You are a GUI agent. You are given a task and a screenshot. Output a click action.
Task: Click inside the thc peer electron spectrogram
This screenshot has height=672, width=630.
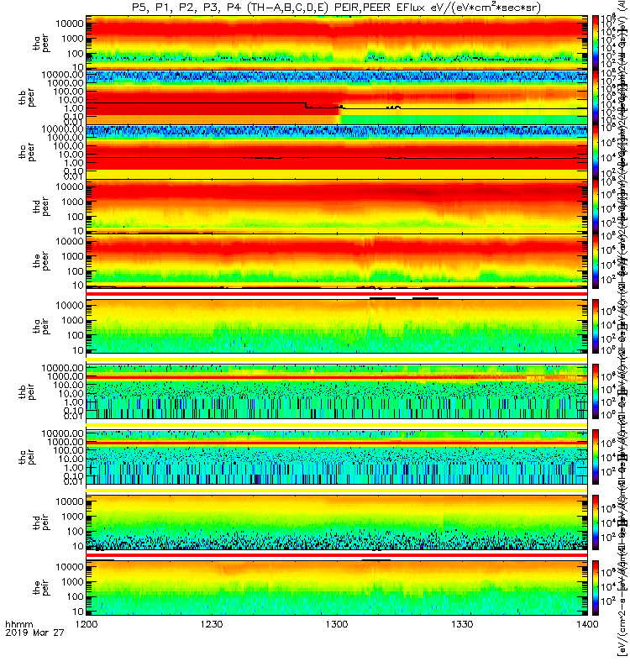tap(337, 152)
